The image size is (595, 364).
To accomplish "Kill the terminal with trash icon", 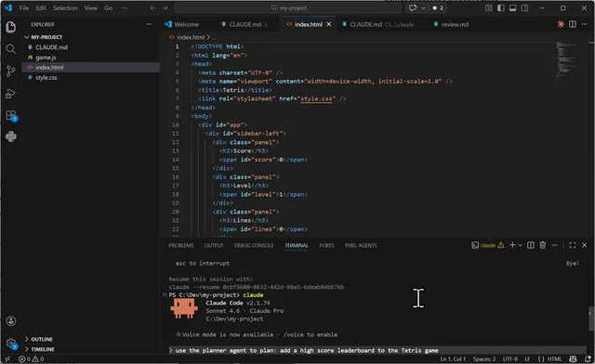I will (x=543, y=245).
